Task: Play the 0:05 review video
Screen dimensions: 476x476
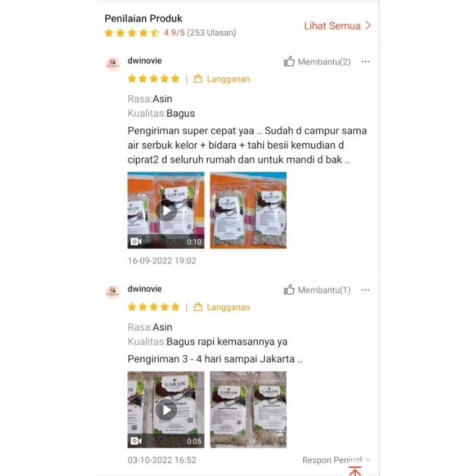Action: 166,409
